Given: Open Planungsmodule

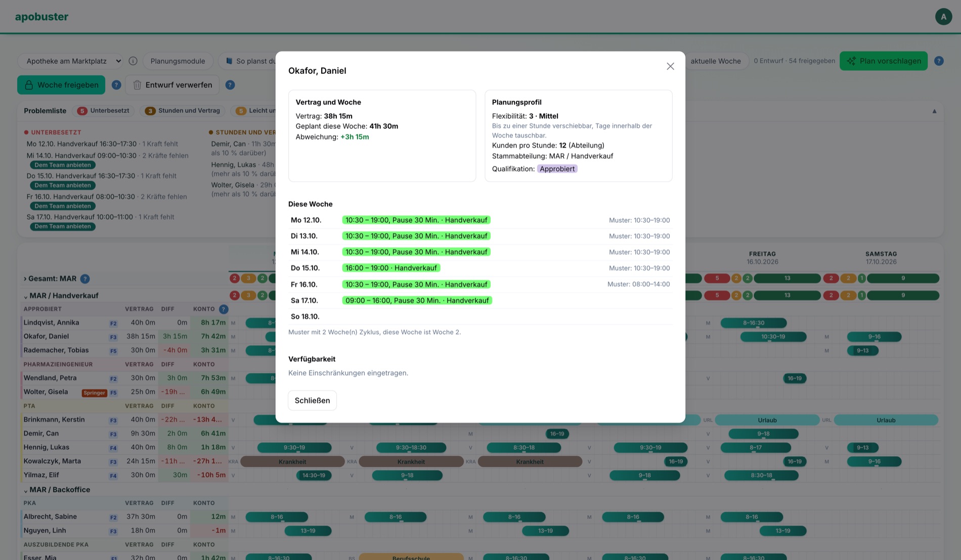Looking at the screenshot, I should tap(178, 61).
